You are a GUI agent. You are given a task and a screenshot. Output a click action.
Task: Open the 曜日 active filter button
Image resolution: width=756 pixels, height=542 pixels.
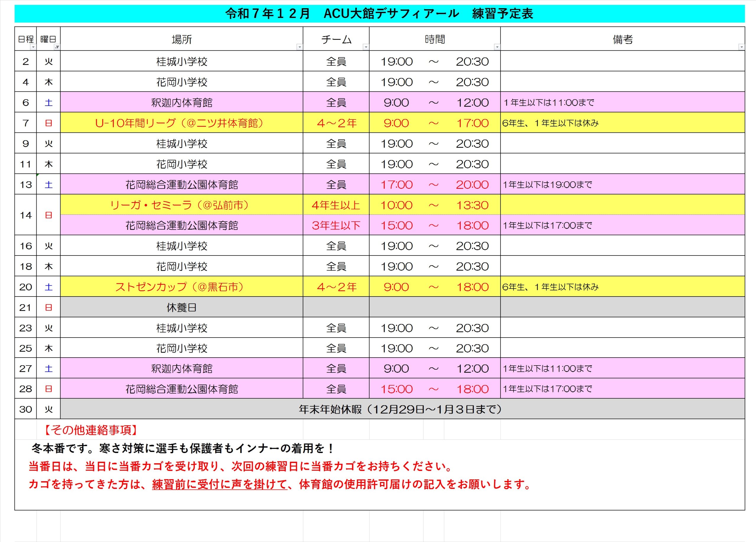[x=57, y=47]
